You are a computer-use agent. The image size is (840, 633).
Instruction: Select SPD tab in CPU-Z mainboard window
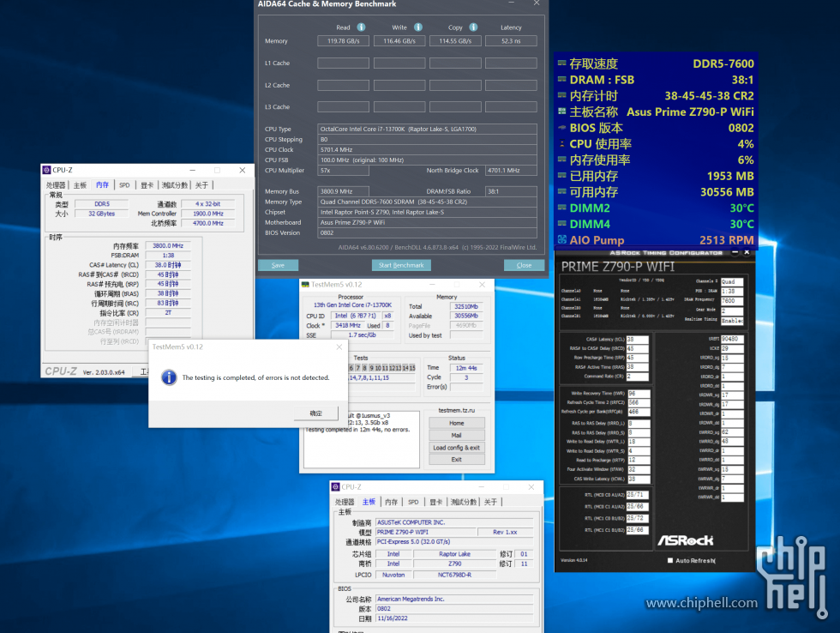(413, 502)
